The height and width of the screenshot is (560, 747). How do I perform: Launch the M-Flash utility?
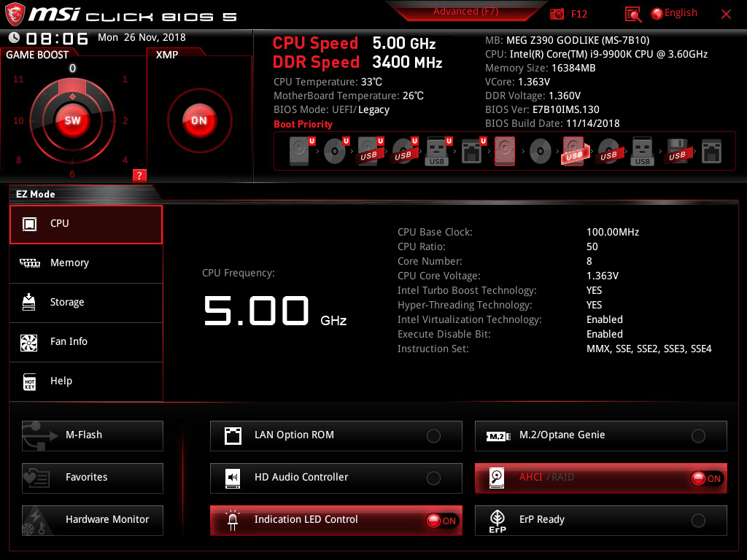pyautogui.click(x=93, y=435)
